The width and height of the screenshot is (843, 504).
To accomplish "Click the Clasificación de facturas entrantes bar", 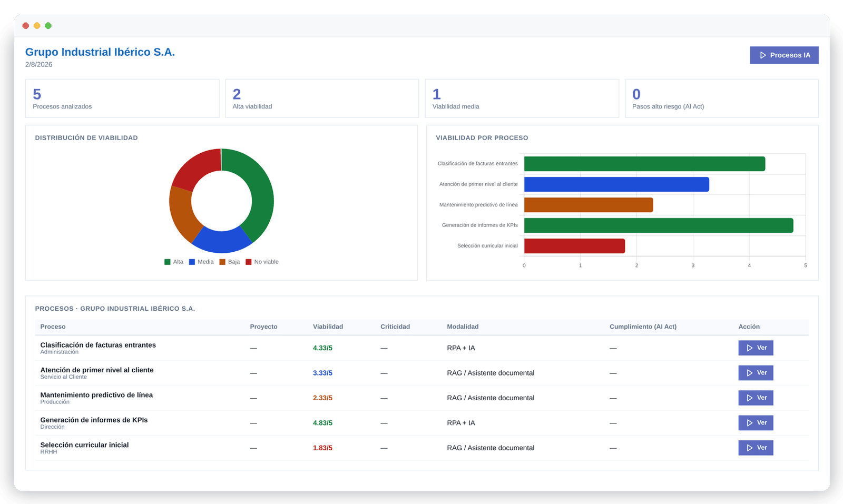I will click(x=644, y=164).
